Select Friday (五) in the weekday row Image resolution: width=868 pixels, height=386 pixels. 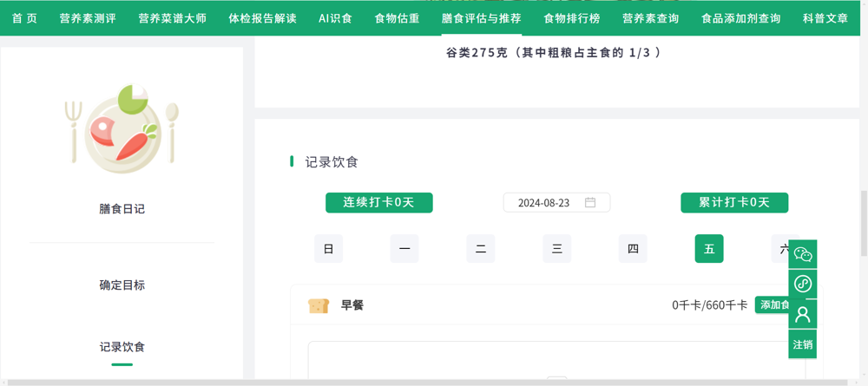click(709, 249)
